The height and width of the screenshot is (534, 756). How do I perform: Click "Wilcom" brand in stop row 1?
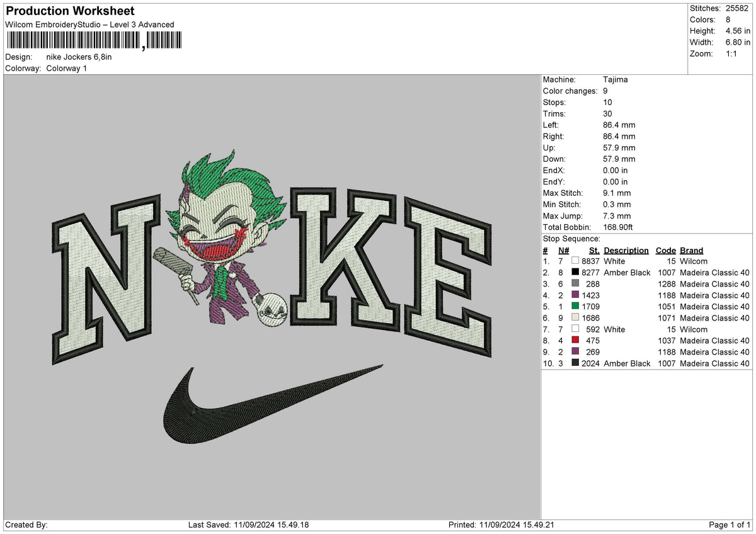pyautogui.click(x=694, y=261)
